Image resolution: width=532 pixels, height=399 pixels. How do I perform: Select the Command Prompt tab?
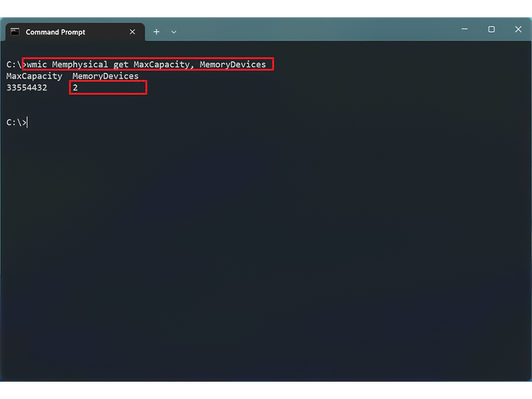coord(75,32)
